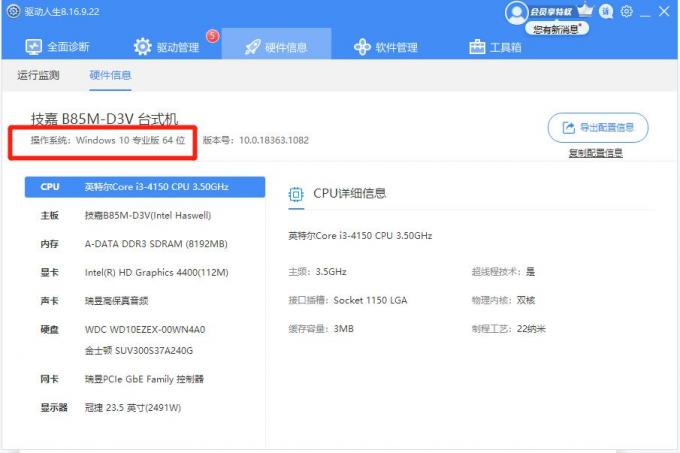Viewport: 680px width, 453px height.
Task: Select the 主板 B85M-D3V row
Action: click(145, 215)
